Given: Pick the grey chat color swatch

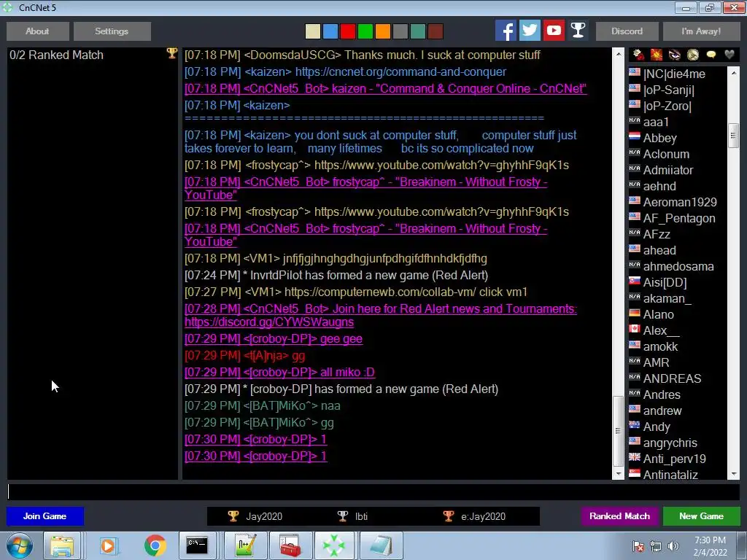Looking at the screenshot, I should tap(400, 31).
